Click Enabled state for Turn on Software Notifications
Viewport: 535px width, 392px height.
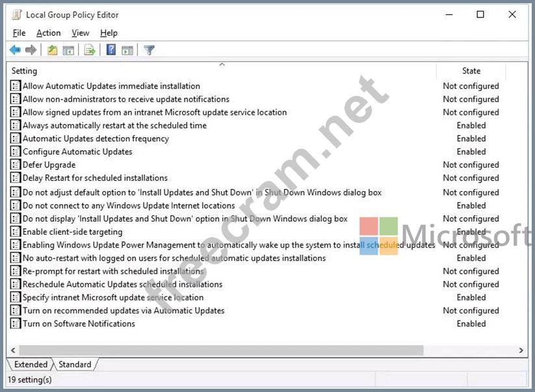click(x=471, y=324)
